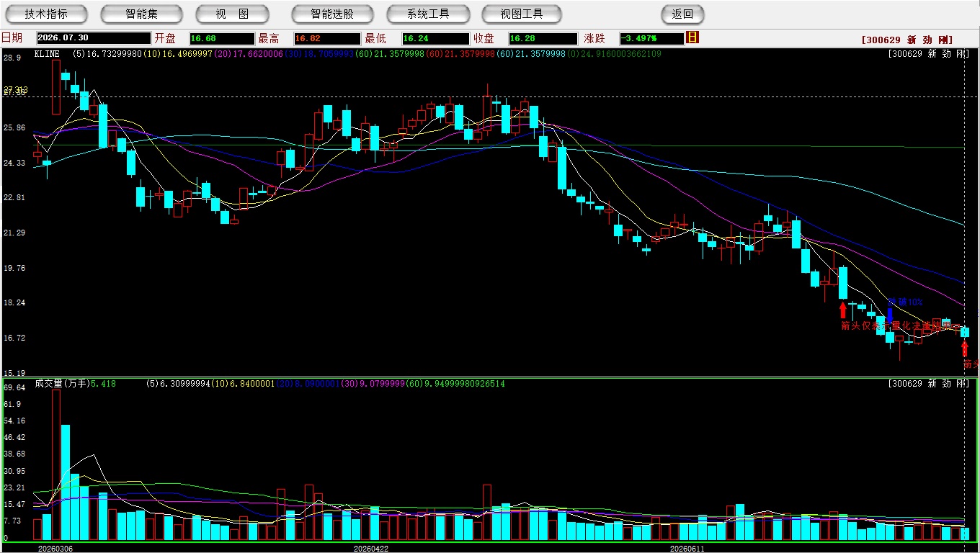Image resolution: width=980 pixels, height=553 pixels.
Task: Click the 开盘 value 16.68
Action: (x=222, y=38)
